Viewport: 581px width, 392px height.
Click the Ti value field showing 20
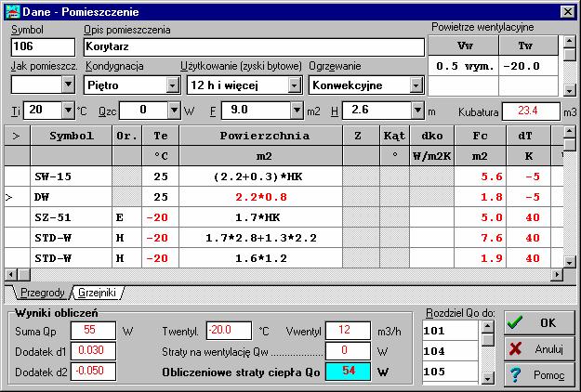[x=43, y=111]
